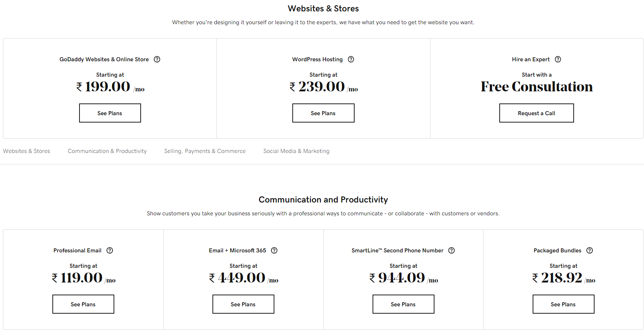644x332 pixels.
Task: Click the help icon beside Packaged Bundles
Action: click(590, 251)
